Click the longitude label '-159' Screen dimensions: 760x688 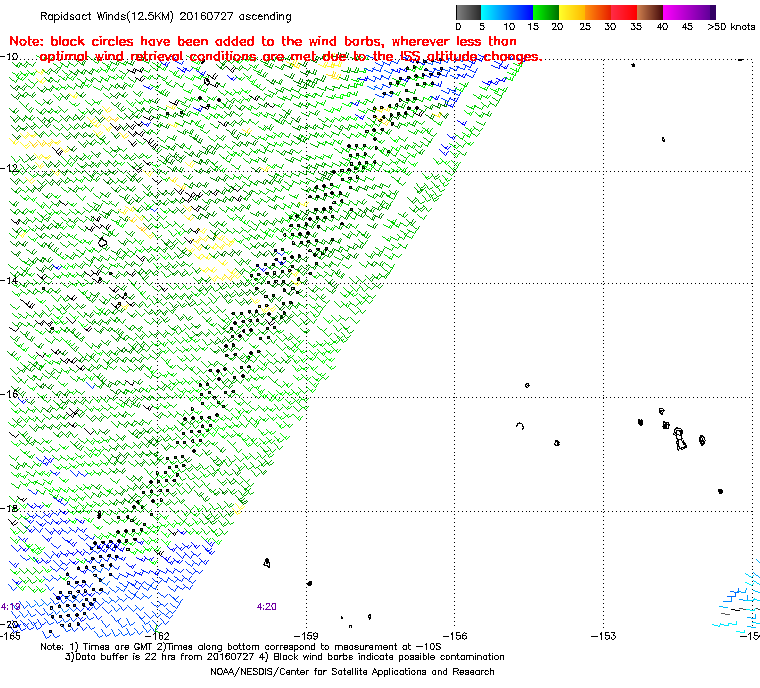tap(306, 636)
